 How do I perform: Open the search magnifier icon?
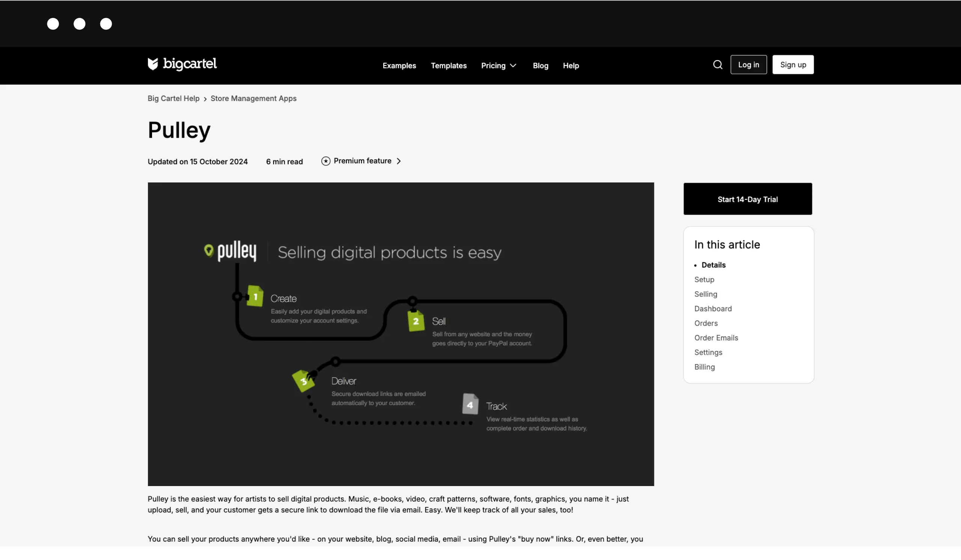click(x=717, y=65)
